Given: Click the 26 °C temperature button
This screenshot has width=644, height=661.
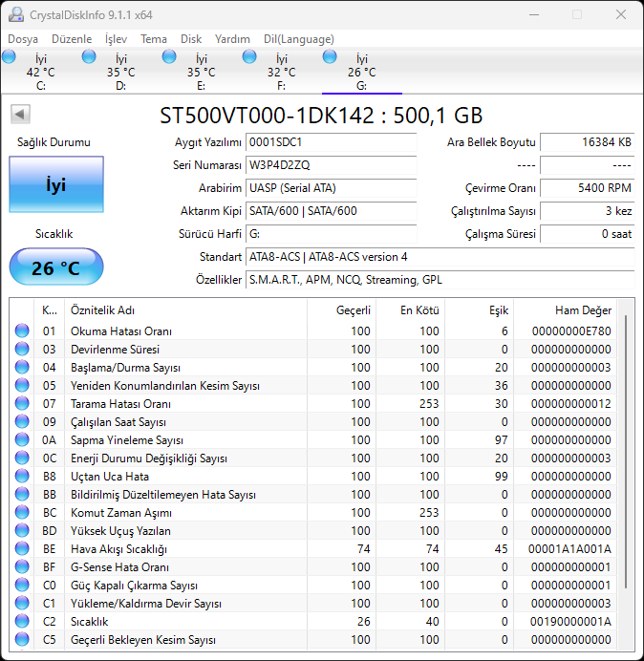Looking at the screenshot, I should pyautogui.click(x=56, y=267).
